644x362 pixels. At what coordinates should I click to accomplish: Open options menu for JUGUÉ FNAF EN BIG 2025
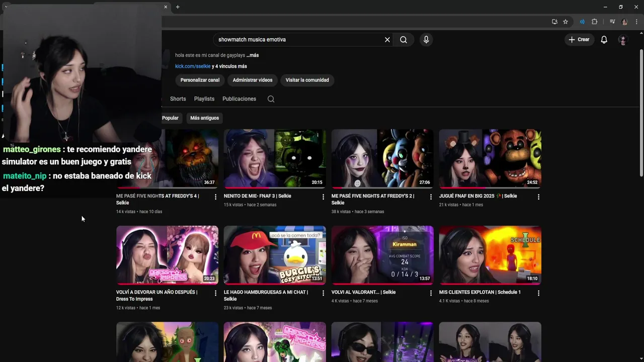click(538, 197)
